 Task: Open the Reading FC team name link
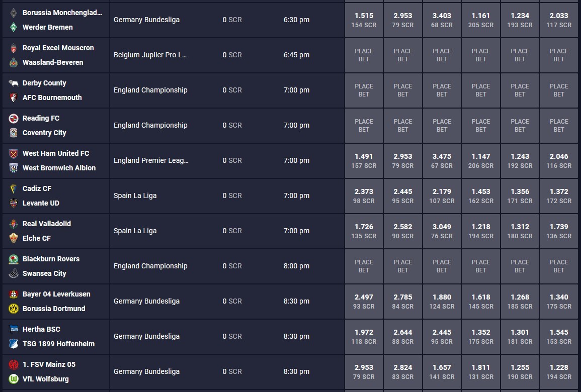[x=41, y=118]
